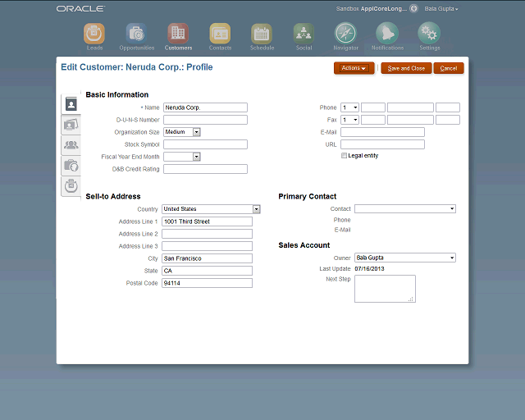The width and height of the screenshot is (525, 420).
Task: Select the Profile side tab icon
Action: pyautogui.click(x=71, y=104)
